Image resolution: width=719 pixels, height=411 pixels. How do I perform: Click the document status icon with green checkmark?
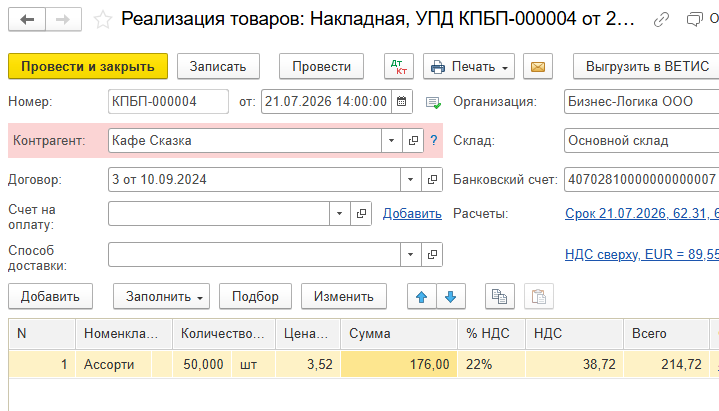(433, 102)
